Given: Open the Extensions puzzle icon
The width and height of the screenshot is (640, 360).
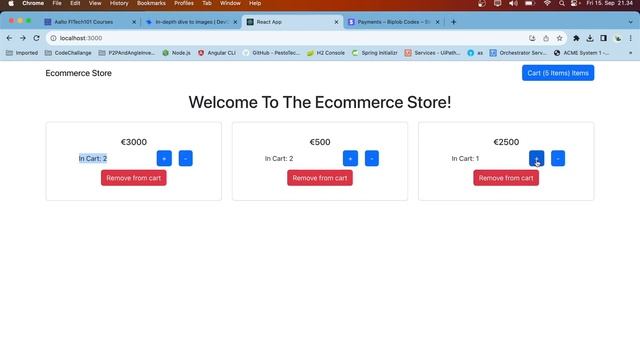Looking at the screenshot, I should click(576, 38).
